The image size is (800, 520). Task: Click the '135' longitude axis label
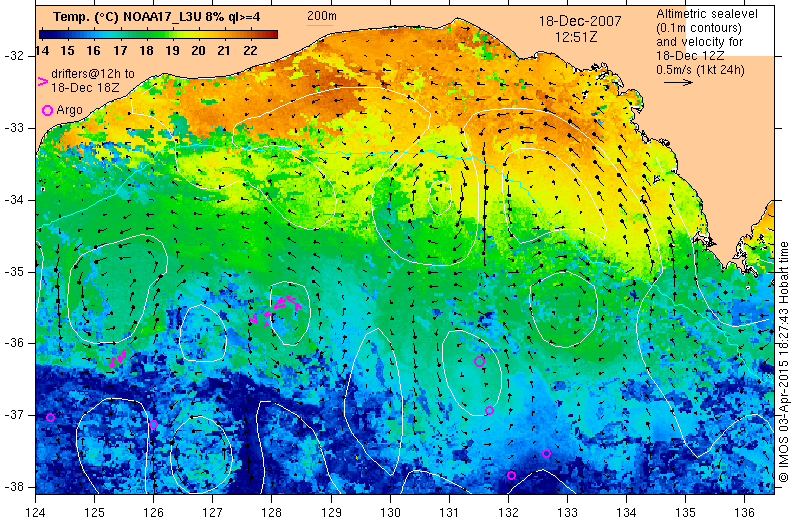click(x=686, y=512)
